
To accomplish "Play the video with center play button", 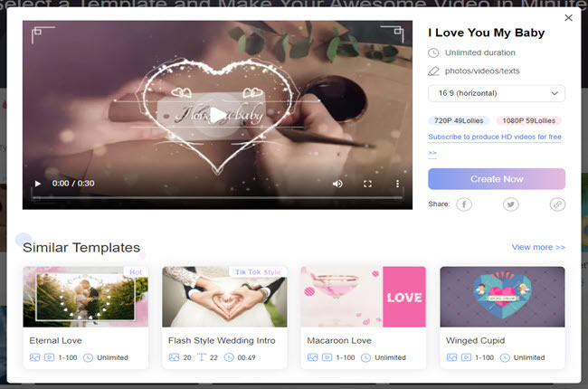I will 218,115.
